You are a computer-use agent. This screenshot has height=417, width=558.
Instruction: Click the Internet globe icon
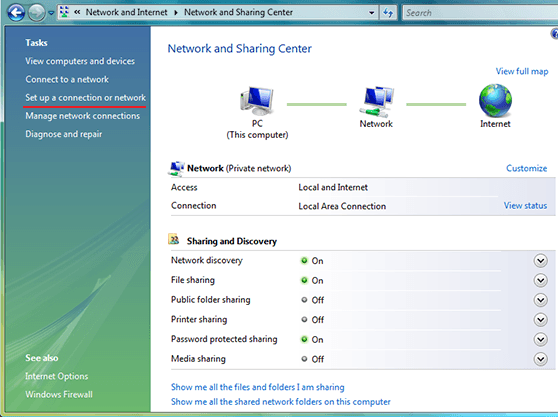[x=495, y=101]
